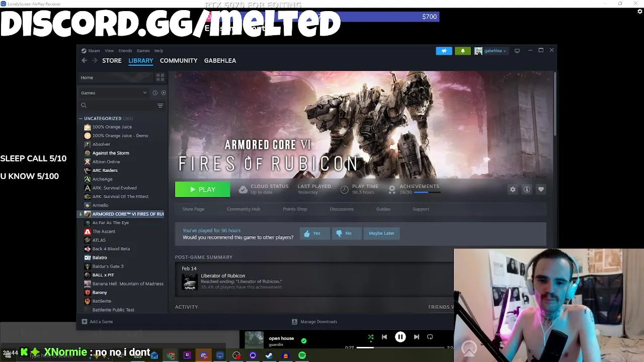Click Liberator of Rubicon achievement thumbnail
Image resolution: width=644 pixels, height=362 pixels.
(x=190, y=282)
